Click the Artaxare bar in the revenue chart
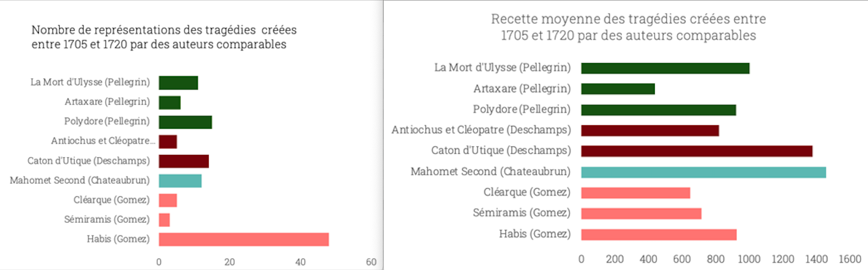 click(617, 89)
